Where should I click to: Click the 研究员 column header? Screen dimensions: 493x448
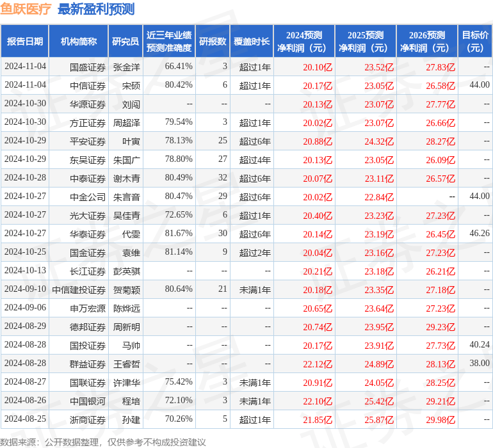(x=125, y=41)
